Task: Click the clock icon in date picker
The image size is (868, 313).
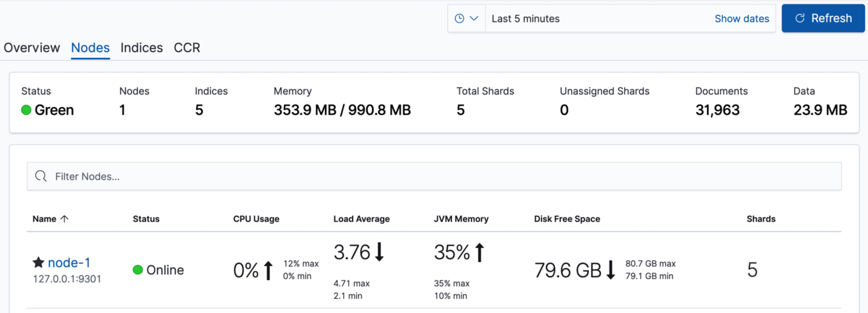Action: click(x=459, y=18)
